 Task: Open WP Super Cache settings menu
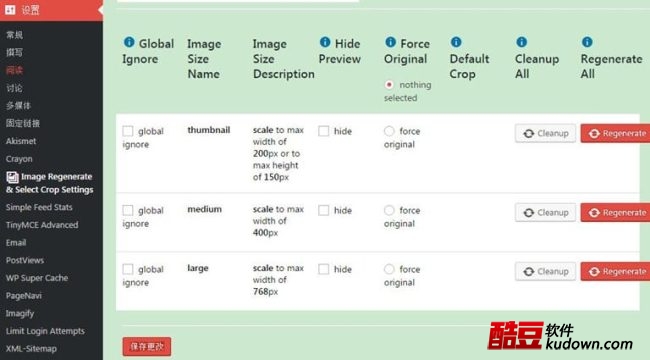(37, 278)
